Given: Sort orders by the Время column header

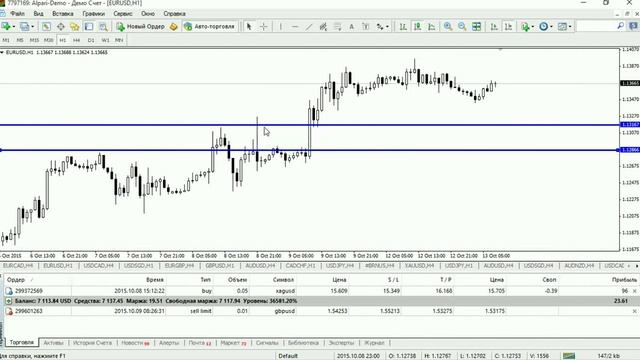Looking at the screenshot, I should coord(155,280).
